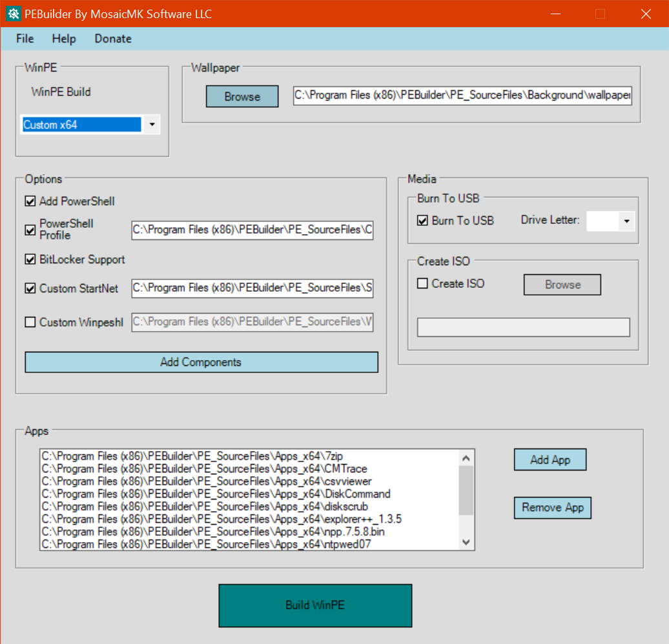The image size is (669, 644).
Task: Click the PowerShell Profile path field
Action: [x=252, y=230]
